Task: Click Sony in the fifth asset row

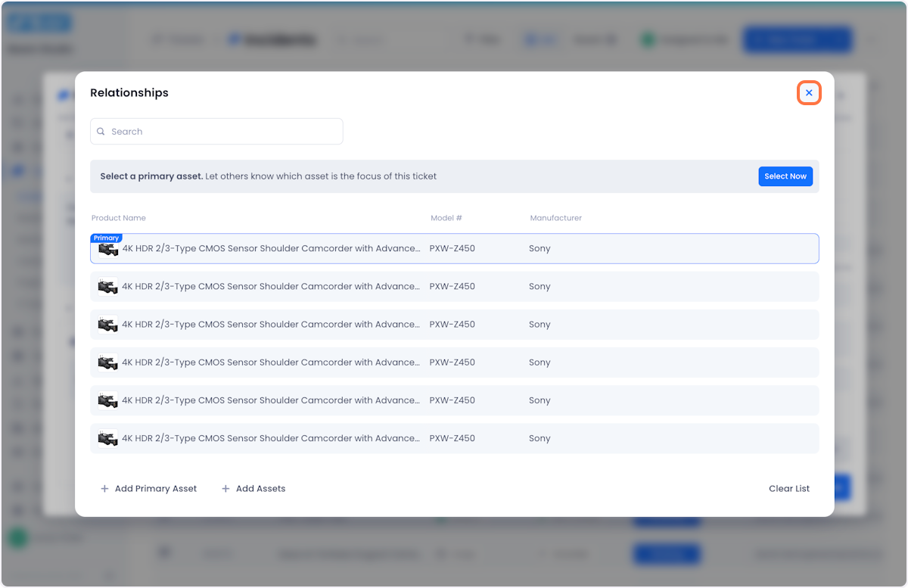Action: [540, 400]
